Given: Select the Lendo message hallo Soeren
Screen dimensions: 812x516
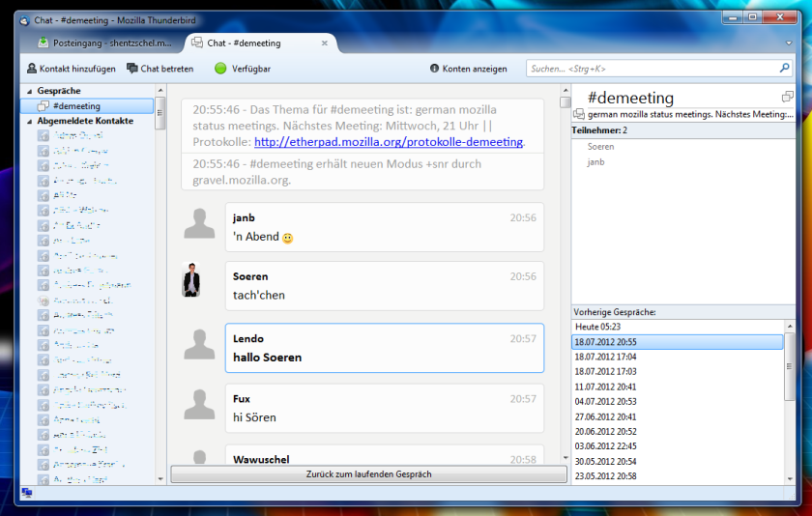Looking at the screenshot, I should coord(385,348).
